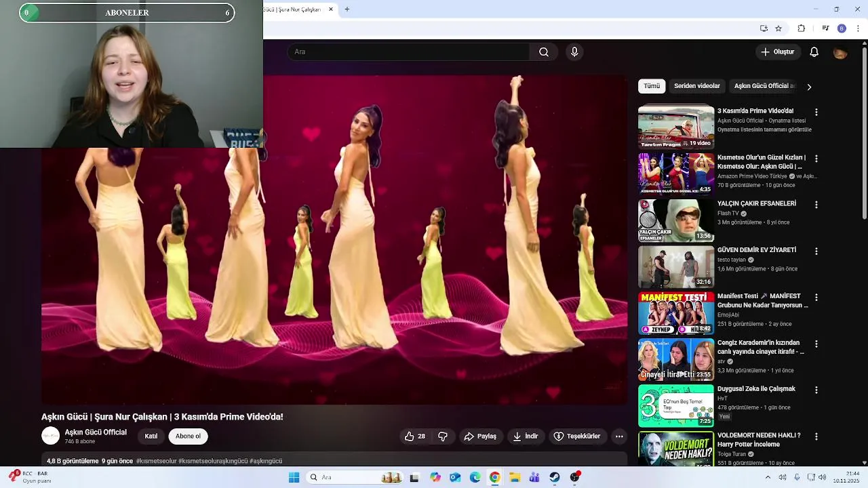This screenshot has width=868, height=488.
Task: Open a new Chrome tab with plus
Action: [x=347, y=9]
